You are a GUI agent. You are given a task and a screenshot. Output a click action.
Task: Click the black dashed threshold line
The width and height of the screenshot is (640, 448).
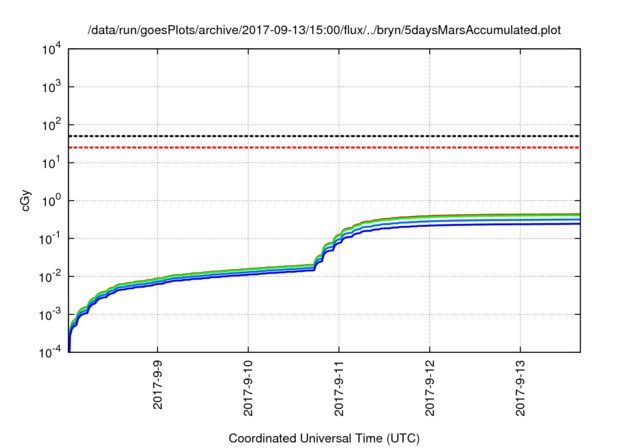pyautogui.click(x=324, y=136)
